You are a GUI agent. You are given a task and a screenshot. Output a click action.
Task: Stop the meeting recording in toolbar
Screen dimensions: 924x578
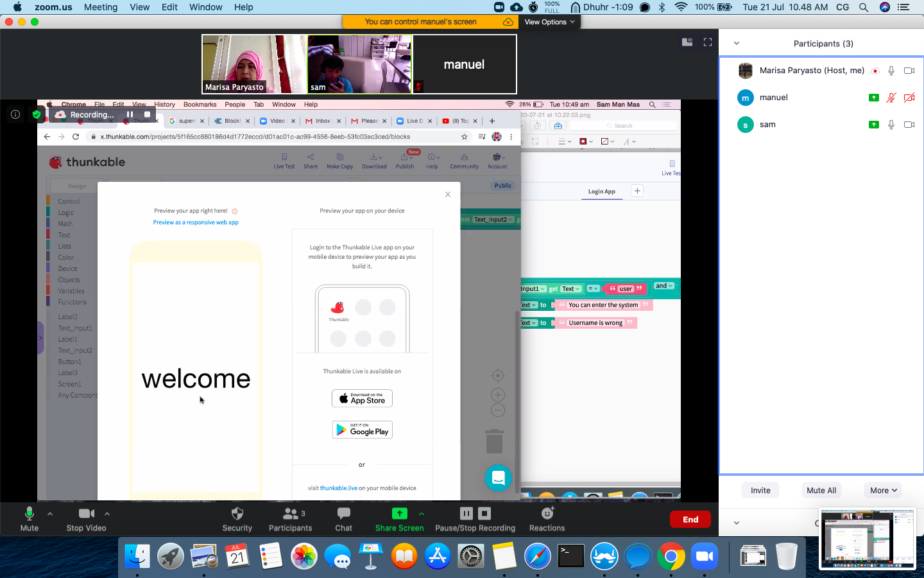click(x=484, y=513)
